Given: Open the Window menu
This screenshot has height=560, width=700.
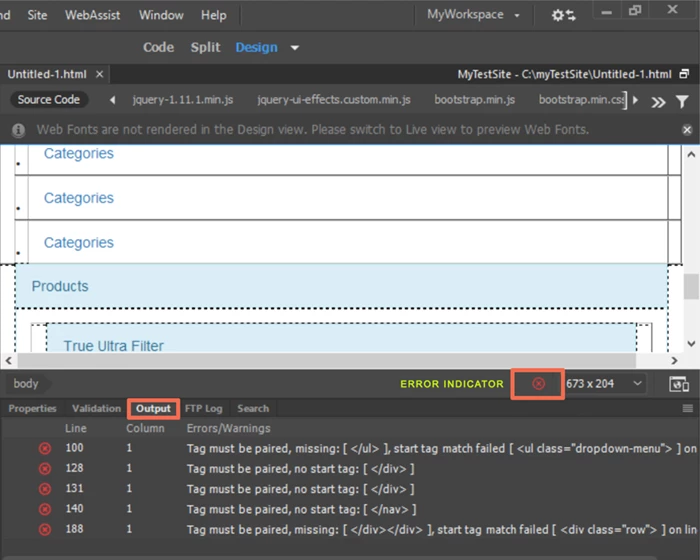Looking at the screenshot, I should pos(161,15).
